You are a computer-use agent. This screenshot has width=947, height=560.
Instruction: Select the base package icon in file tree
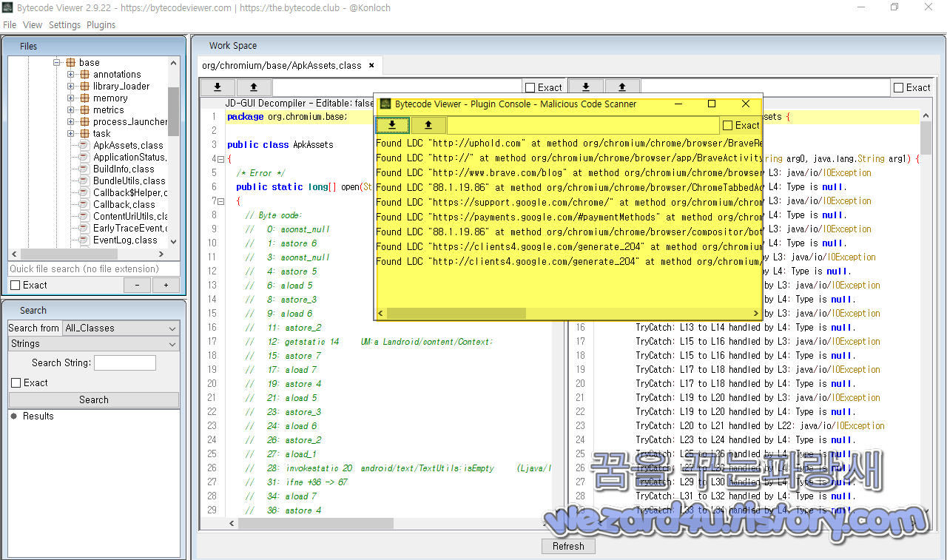click(71, 63)
